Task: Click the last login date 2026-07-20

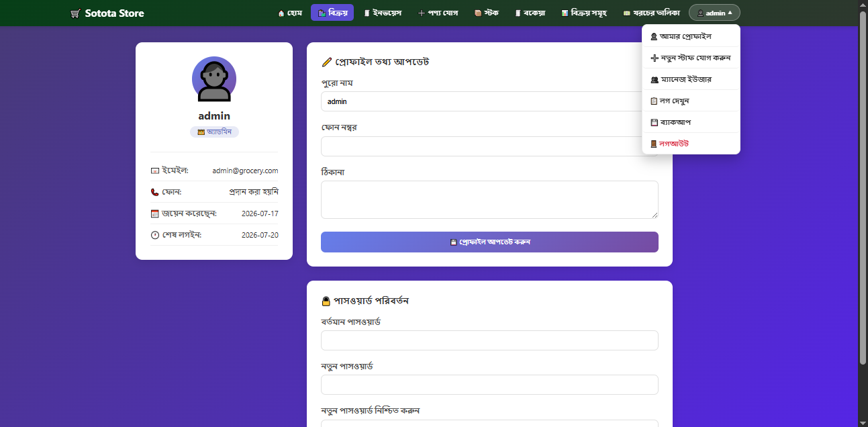Action: click(260, 235)
